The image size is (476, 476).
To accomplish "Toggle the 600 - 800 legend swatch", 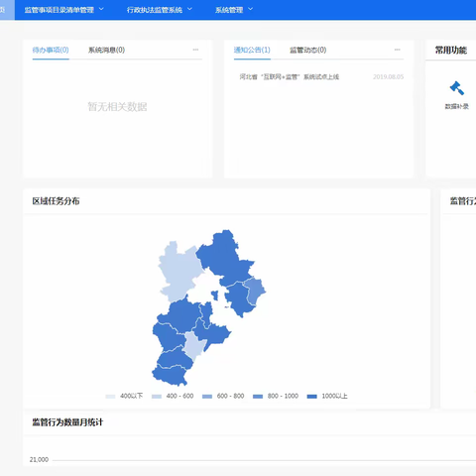I will [207, 397].
